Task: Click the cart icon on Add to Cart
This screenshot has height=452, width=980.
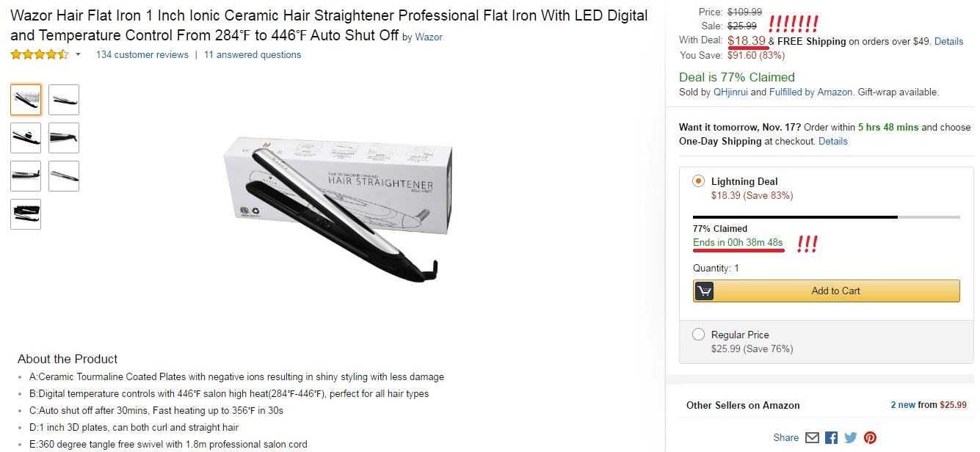Action: tap(704, 291)
